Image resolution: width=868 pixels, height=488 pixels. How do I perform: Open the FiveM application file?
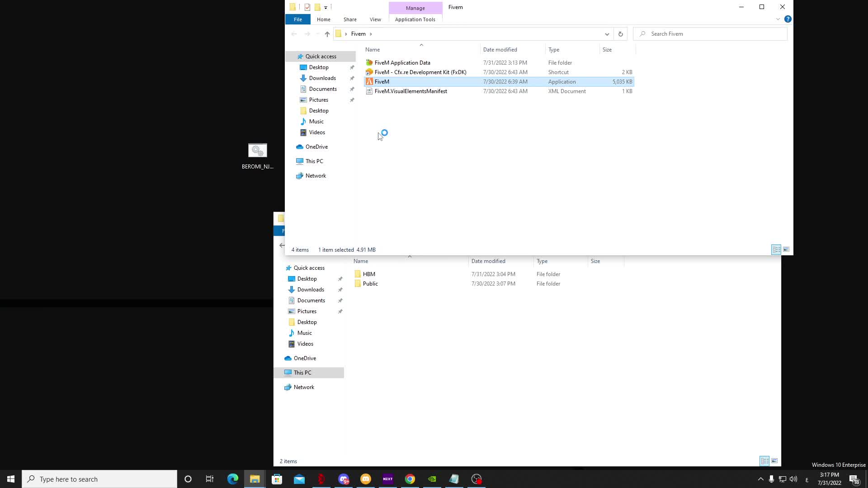382,82
